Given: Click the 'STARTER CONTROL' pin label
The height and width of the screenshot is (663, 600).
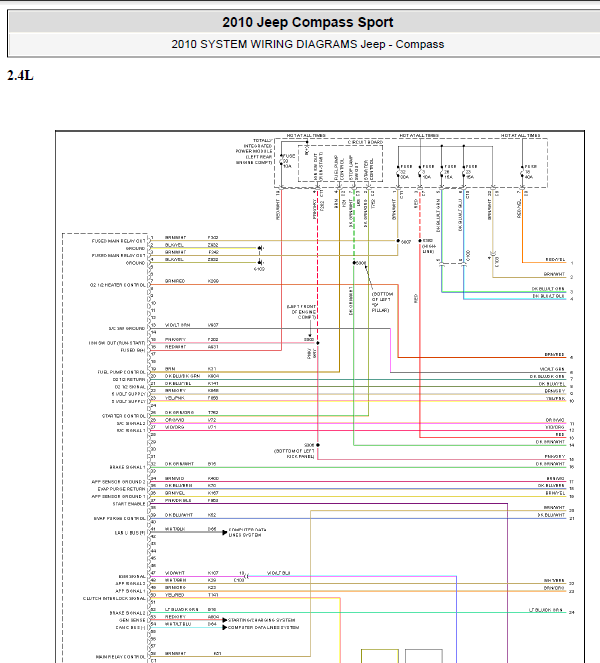Looking at the screenshot, I should click(123, 416).
